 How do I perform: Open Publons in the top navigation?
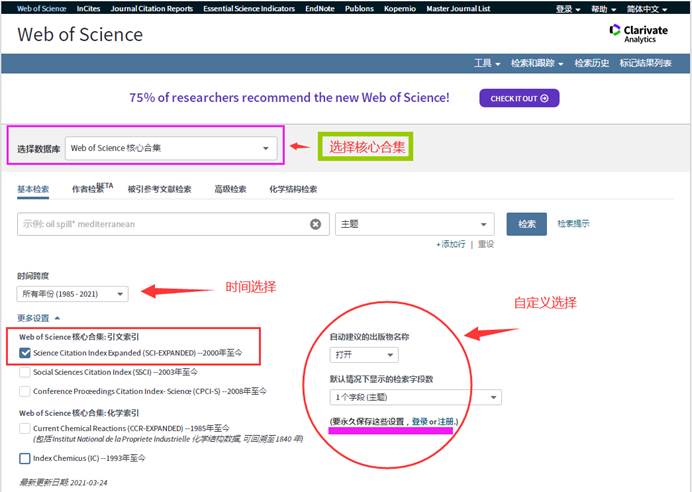click(x=359, y=8)
